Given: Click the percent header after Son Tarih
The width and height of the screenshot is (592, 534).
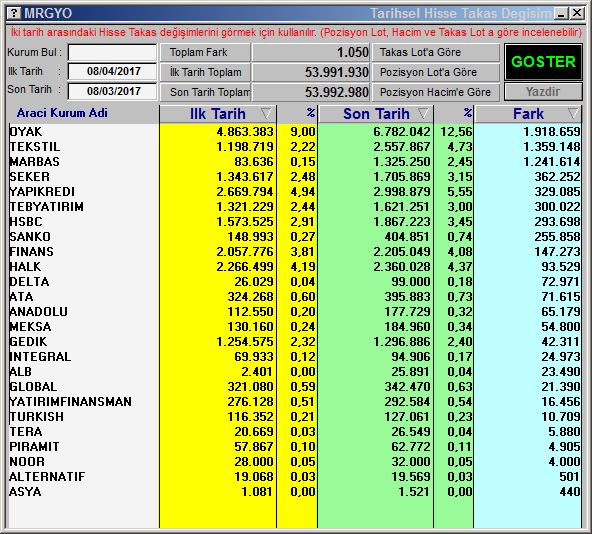Looking at the screenshot, I should coord(467,113).
